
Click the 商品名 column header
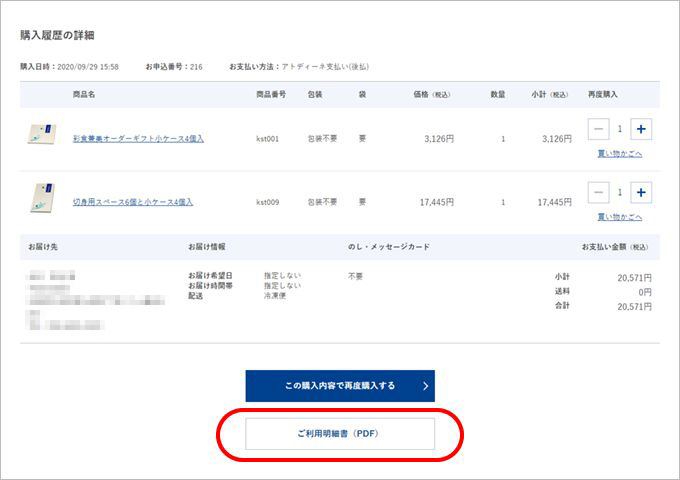pos(84,94)
